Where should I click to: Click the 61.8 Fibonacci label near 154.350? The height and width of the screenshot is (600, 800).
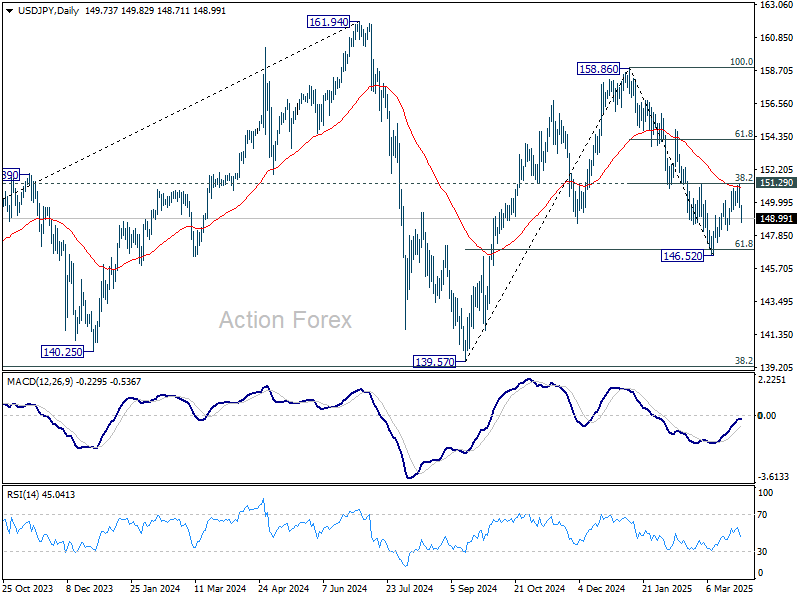pyautogui.click(x=744, y=134)
